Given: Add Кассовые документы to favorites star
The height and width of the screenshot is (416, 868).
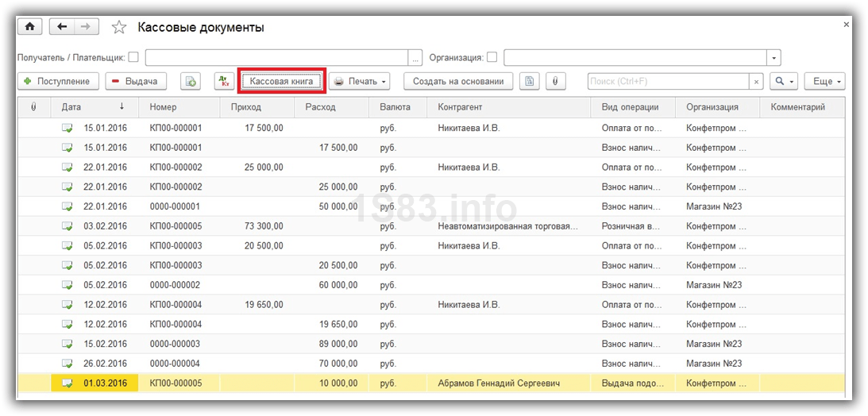Looking at the screenshot, I should [x=119, y=28].
